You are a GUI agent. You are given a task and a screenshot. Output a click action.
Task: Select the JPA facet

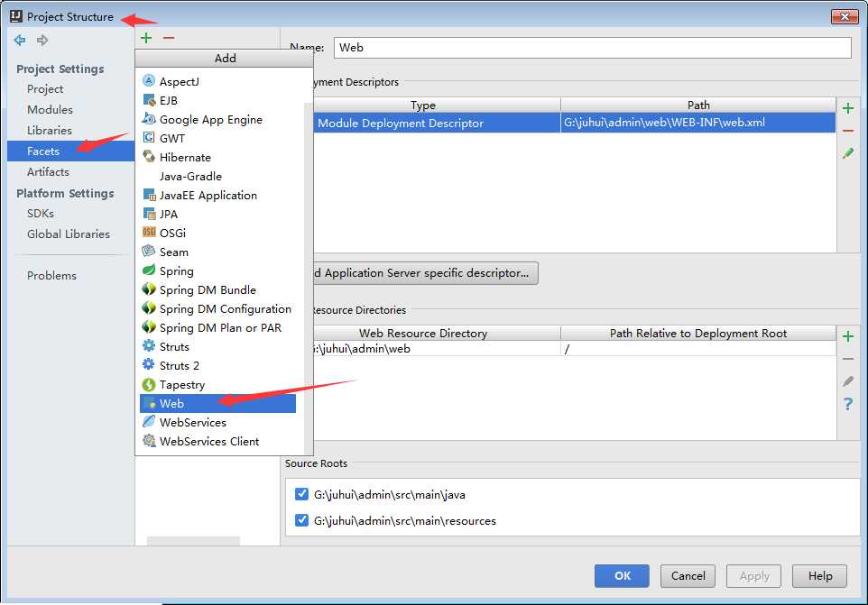pos(217,214)
